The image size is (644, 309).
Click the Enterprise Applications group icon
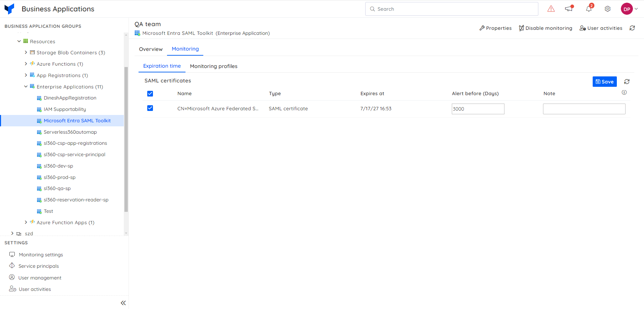click(x=32, y=86)
